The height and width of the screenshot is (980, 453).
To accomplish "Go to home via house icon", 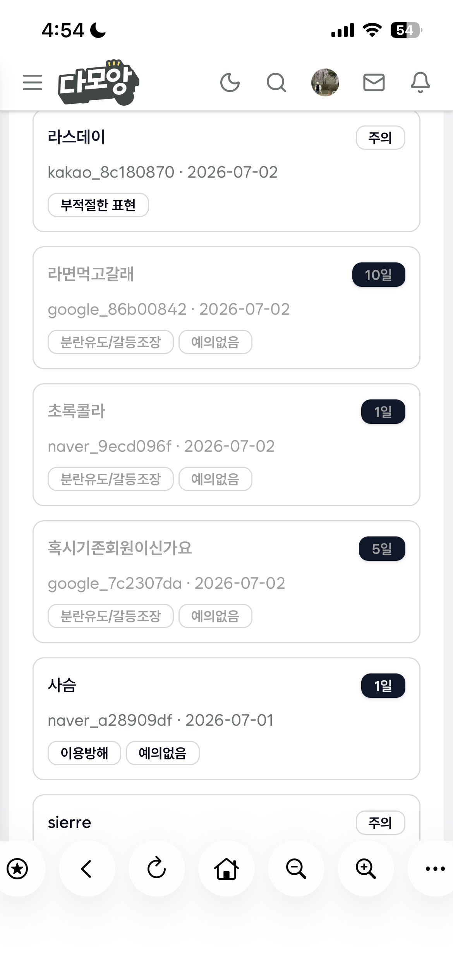I will coord(226,869).
